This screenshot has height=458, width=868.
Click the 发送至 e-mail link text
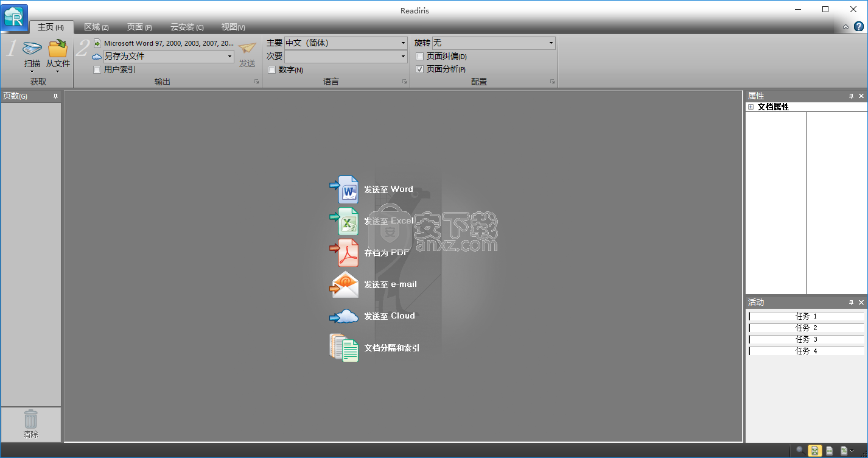(x=390, y=284)
